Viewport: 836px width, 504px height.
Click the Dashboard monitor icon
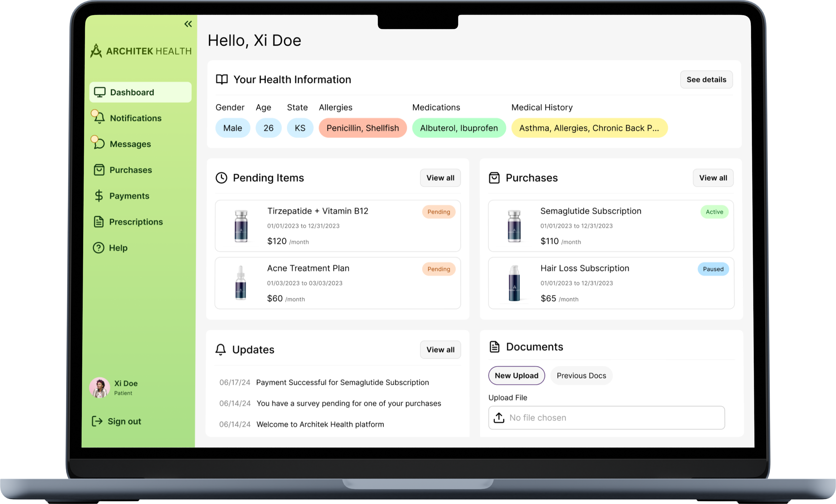100,92
